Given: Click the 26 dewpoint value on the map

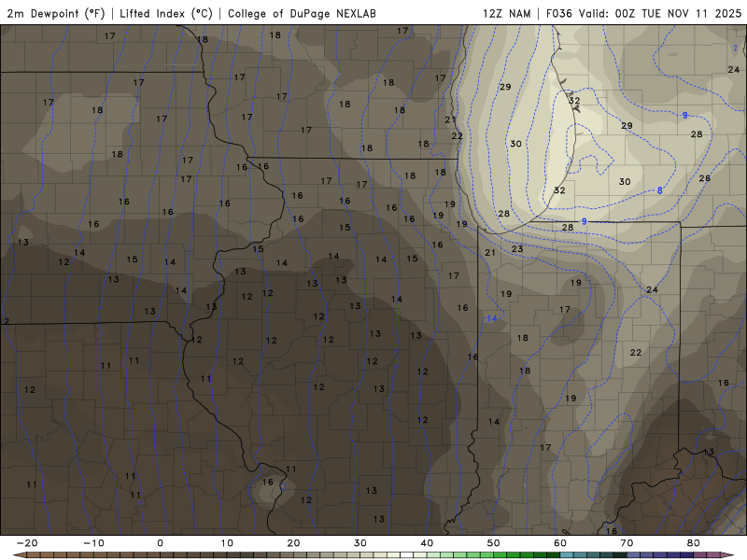Looking at the screenshot, I should tap(705, 178).
